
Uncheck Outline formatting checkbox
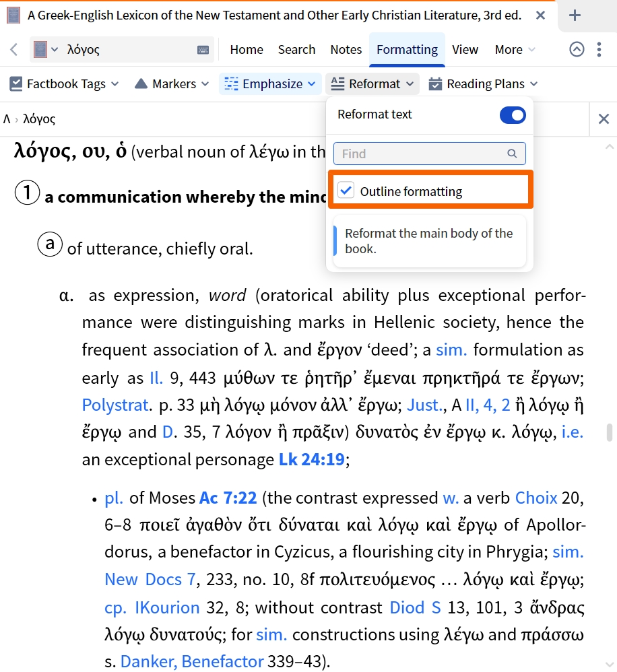coord(346,190)
